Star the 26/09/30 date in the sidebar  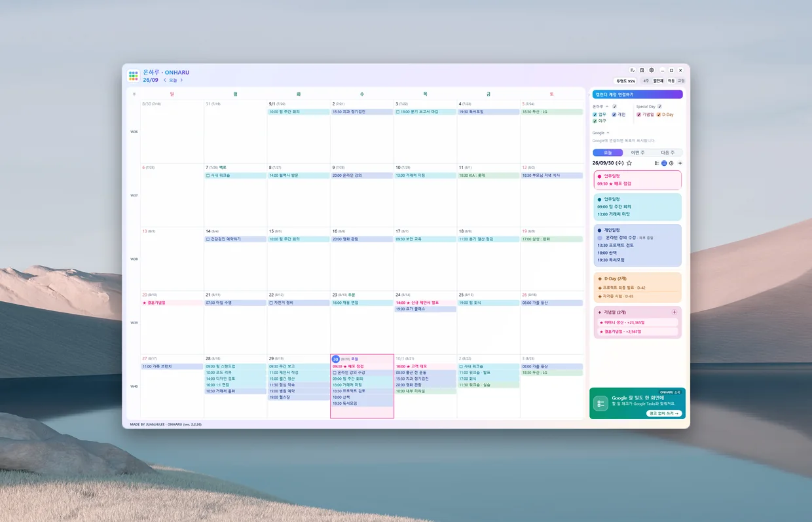629,163
